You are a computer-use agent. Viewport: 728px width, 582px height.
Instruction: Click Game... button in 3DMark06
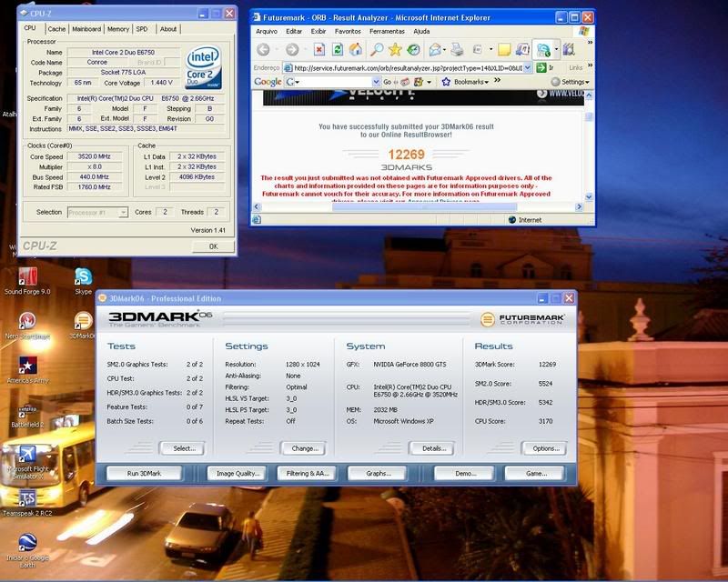pos(535,474)
